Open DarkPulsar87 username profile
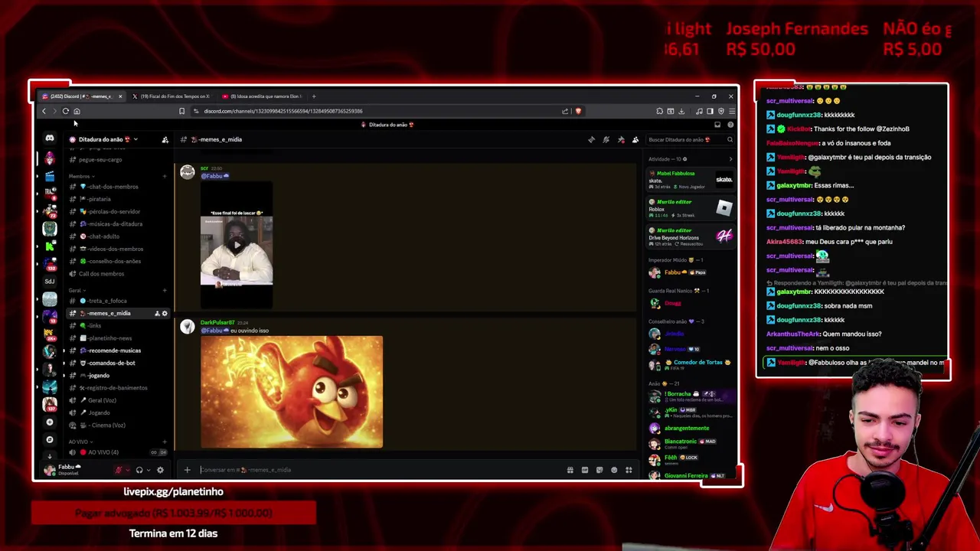Viewport: 980px width, 551px height. [x=217, y=323]
